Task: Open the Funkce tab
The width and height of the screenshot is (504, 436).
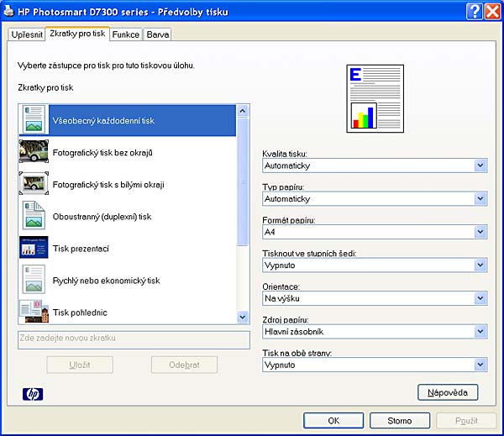Action: tap(125, 34)
